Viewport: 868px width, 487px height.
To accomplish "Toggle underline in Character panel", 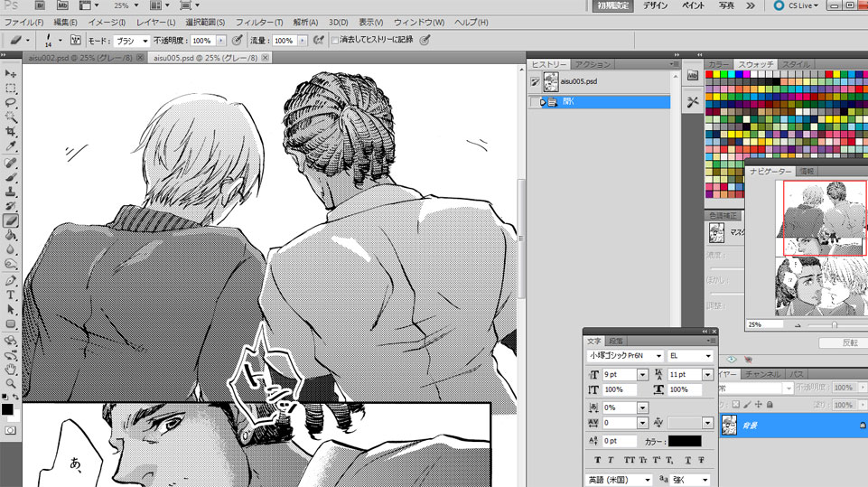I will click(687, 460).
